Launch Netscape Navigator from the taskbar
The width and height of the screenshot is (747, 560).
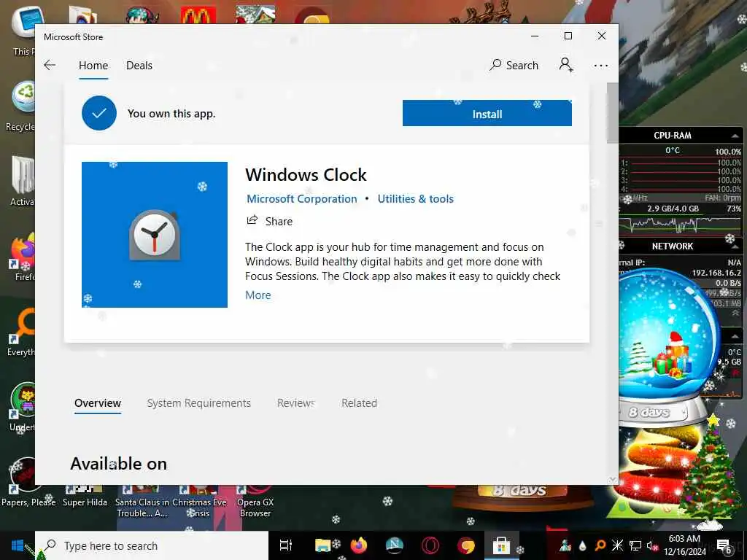[x=394, y=545]
